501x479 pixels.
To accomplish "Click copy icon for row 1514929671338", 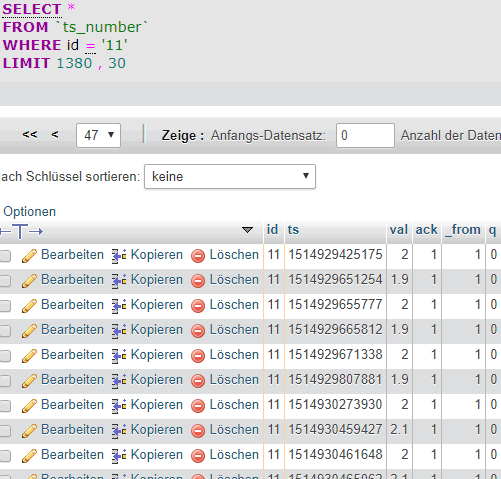I will tap(119, 356).
